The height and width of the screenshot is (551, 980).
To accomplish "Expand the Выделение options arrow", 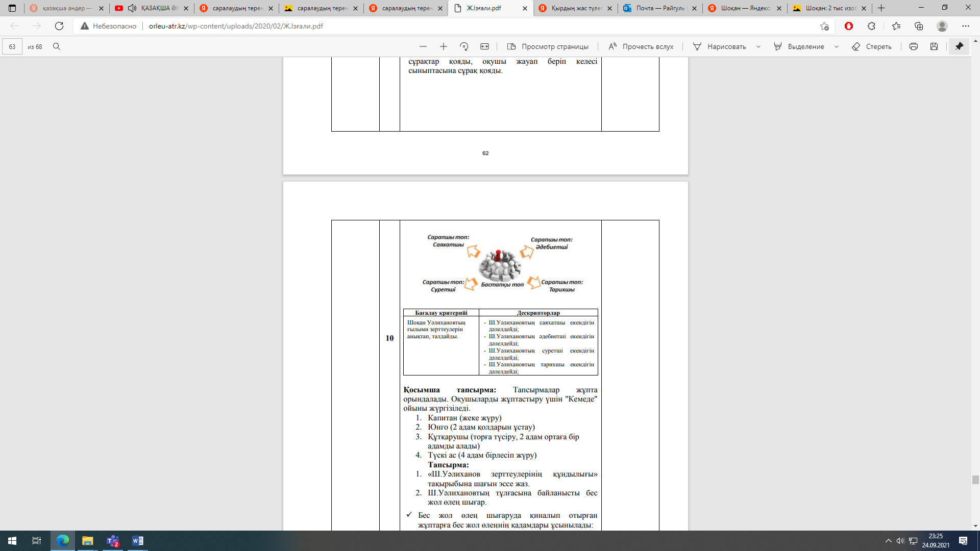I will 837,46.
